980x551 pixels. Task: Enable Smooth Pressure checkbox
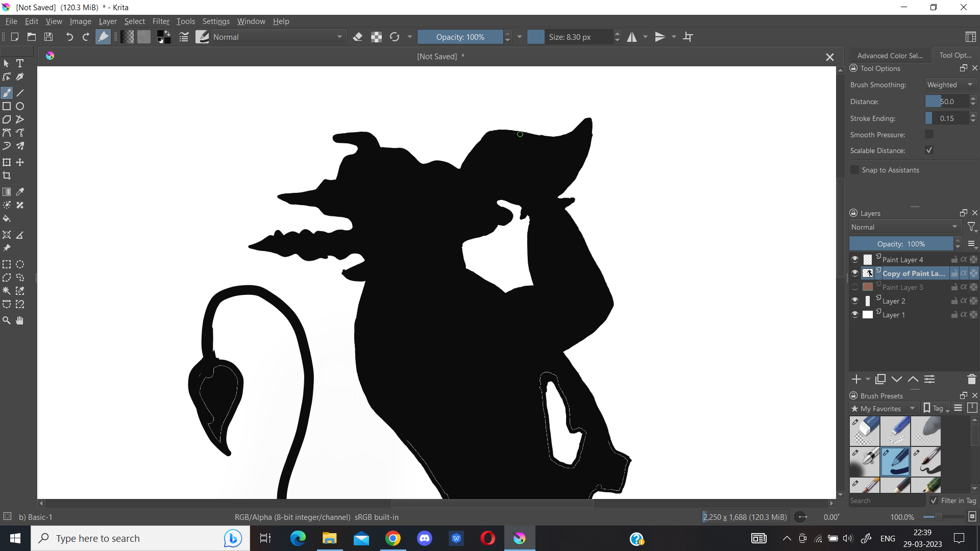pos(929,134)
